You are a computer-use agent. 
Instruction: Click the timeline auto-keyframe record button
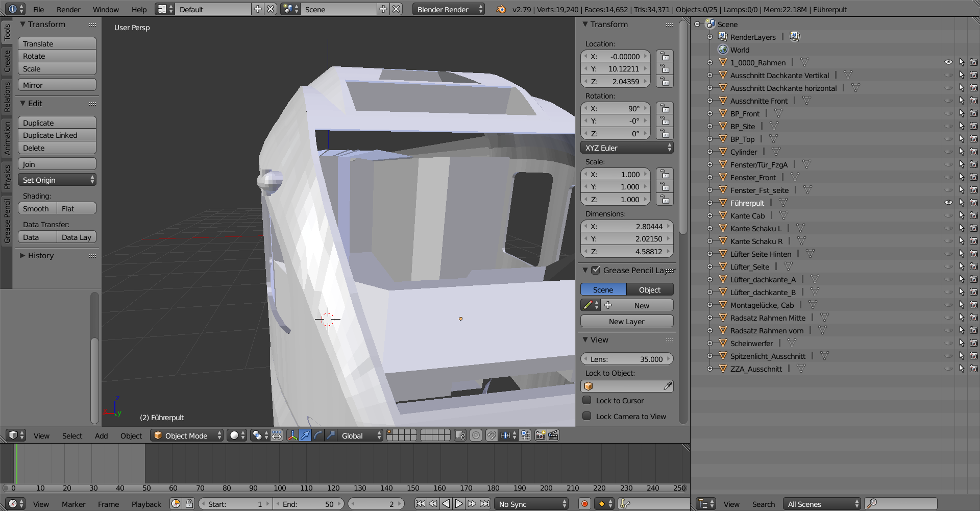click(x=584, y=504)
